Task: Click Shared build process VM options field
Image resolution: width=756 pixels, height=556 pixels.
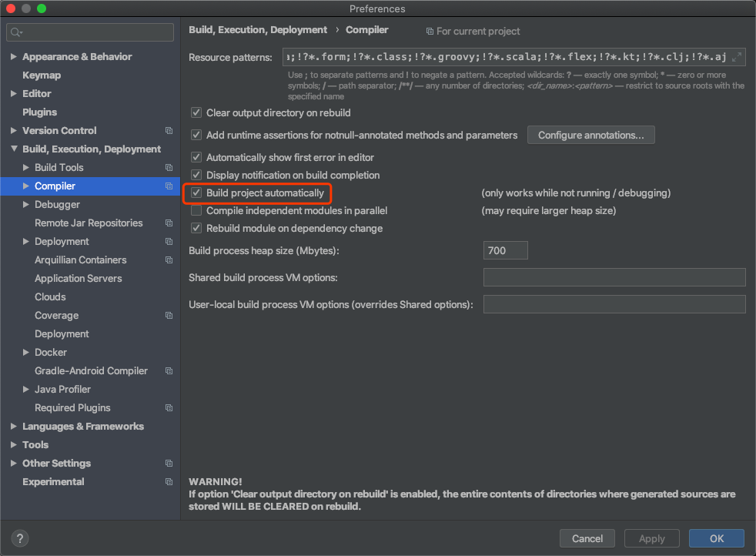Action: 614,277
